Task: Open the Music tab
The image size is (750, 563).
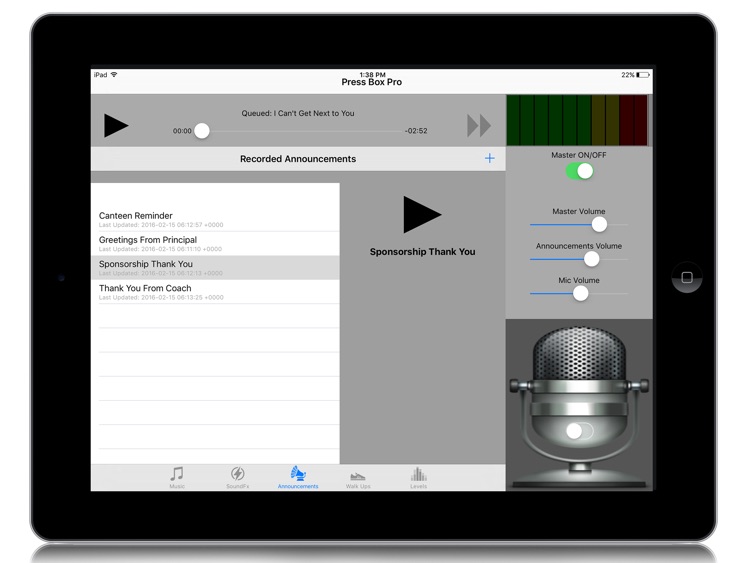Action: [177, 477]
